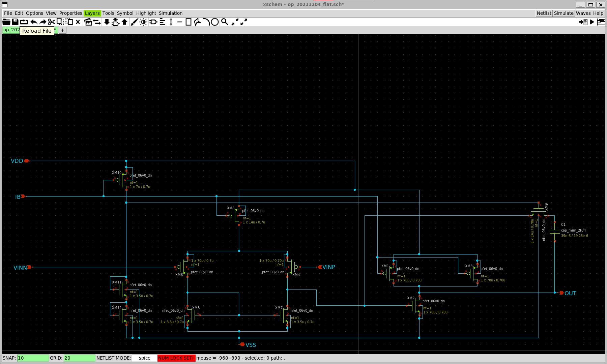Select the Insert Polygon tool icon
Viewport: 607px width, 364px height.
[197, 22]
